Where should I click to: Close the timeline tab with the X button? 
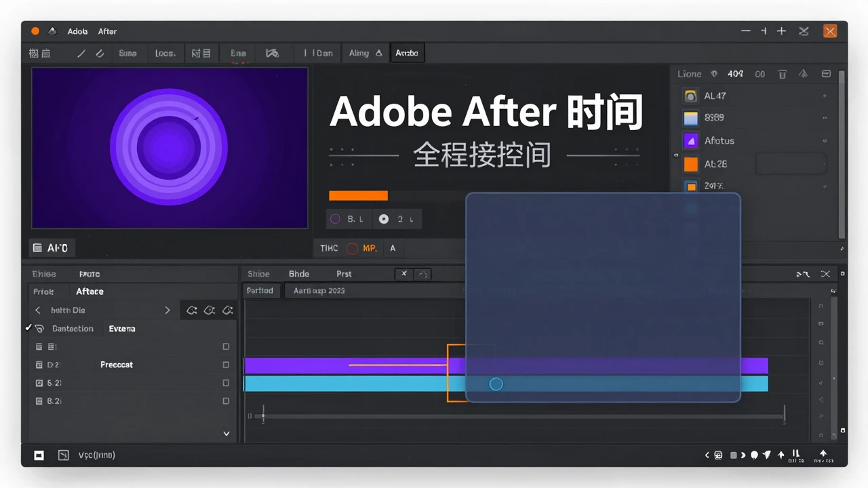[x=404, y=274]
